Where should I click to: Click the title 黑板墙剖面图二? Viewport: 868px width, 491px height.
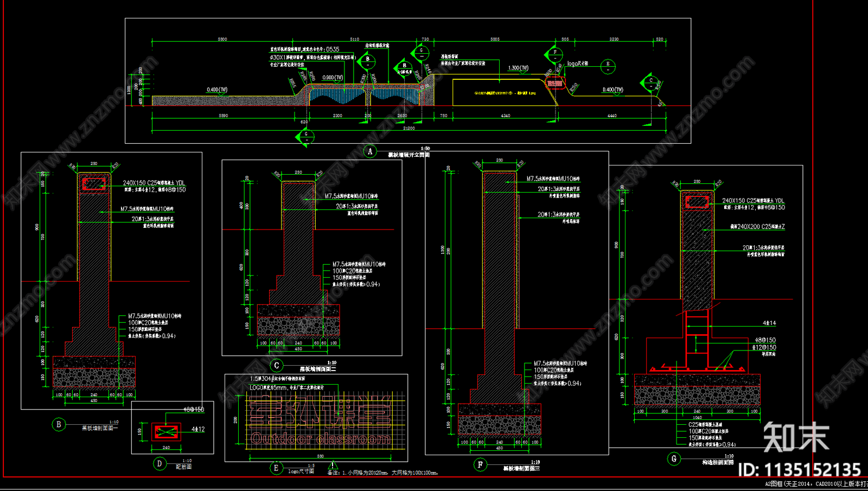click(x=318, y=369)
